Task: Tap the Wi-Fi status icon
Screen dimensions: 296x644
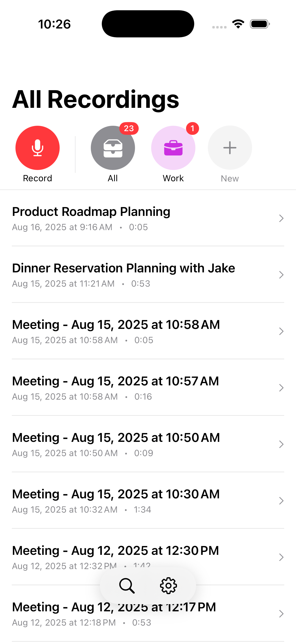Action: (238, 24)
